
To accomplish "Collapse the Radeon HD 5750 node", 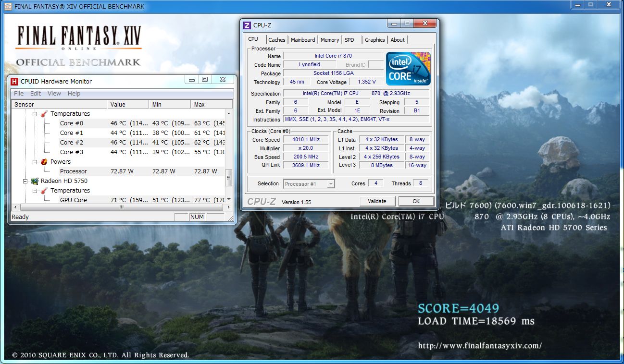I will click(25, 181).
